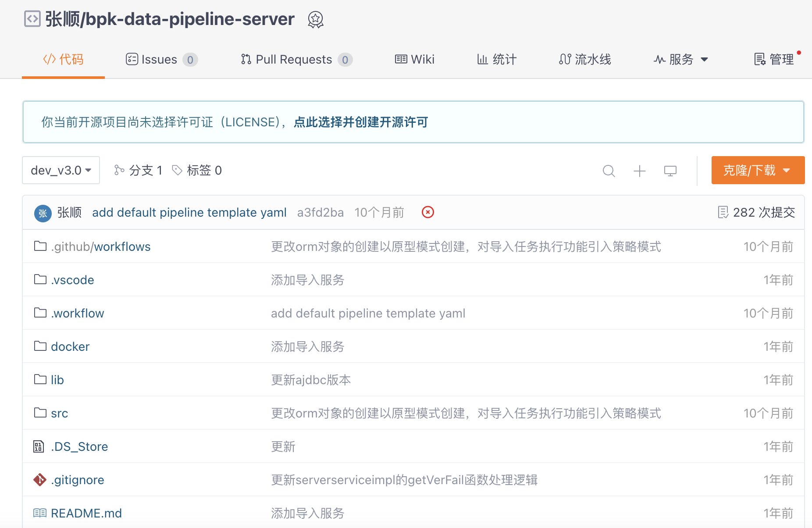Open the .gitignore file
This screenshot has width=812, height=528.
click(x=78, y=480)
